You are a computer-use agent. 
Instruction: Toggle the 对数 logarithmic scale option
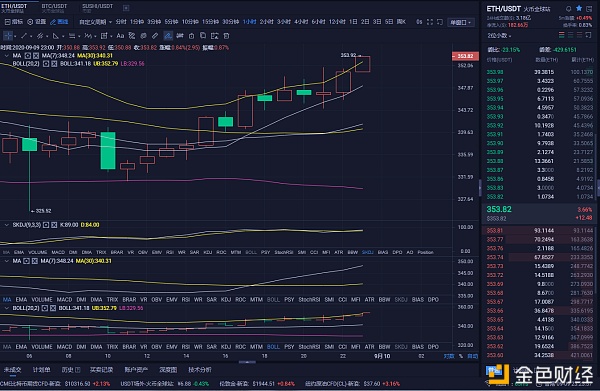pos(449,356)
